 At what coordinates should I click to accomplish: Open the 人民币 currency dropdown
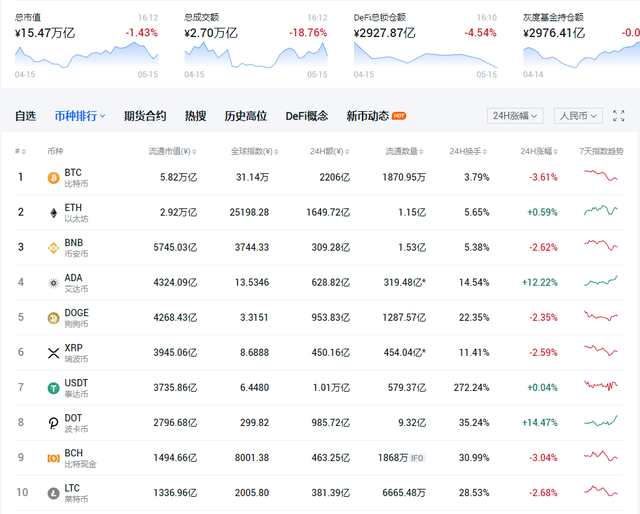(x=578, y=116)
